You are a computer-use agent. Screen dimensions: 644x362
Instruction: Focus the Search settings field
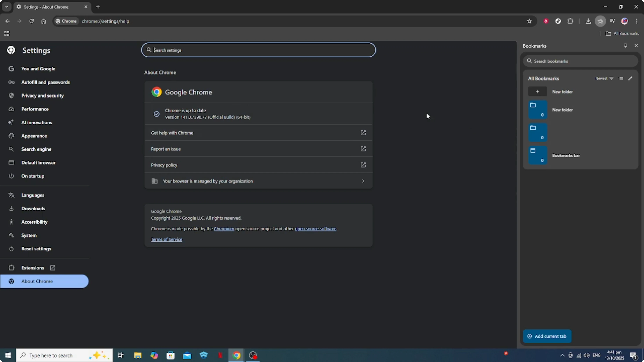click(x=258, y=50)
